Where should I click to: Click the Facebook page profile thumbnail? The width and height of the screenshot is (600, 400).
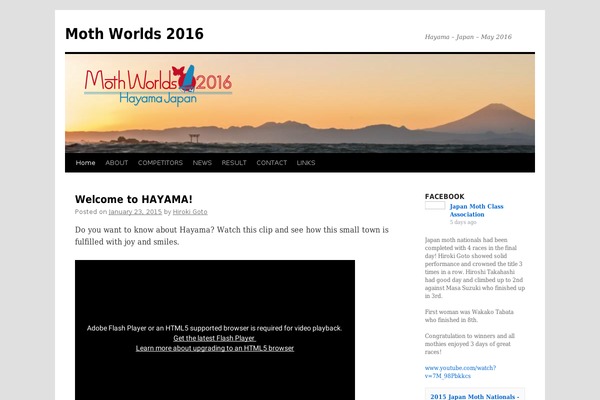(435, 206)
